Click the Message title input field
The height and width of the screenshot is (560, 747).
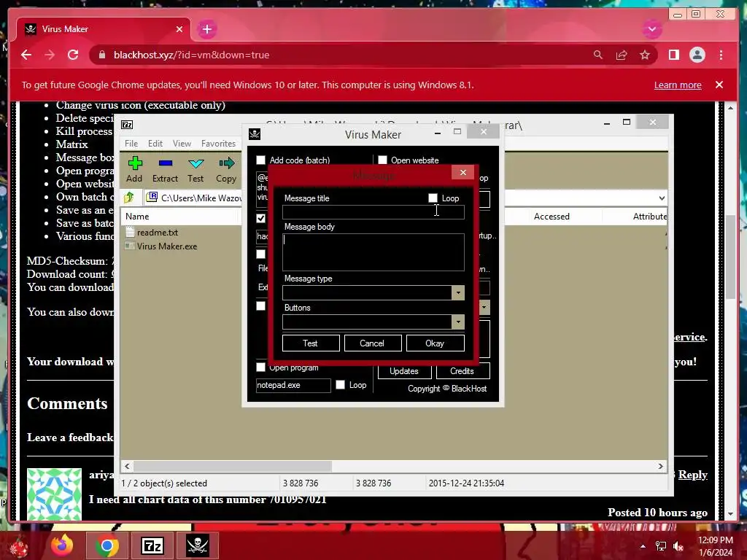(x=373, y=212)
